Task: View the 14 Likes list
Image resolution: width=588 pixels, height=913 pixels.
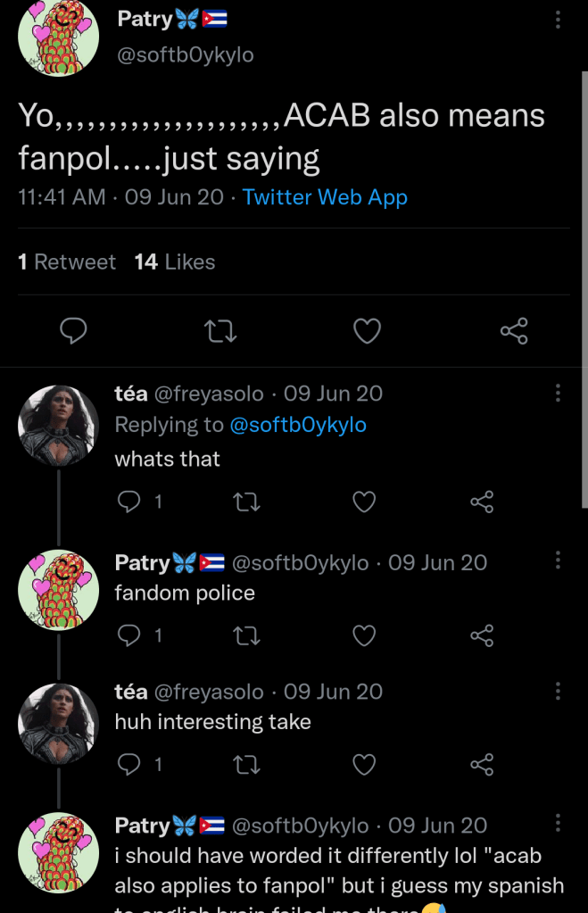Action: [x=175, y=261]
